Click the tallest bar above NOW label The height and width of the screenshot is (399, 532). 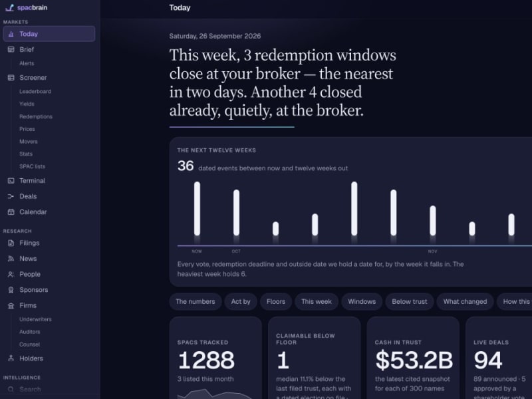pos(197,209)
